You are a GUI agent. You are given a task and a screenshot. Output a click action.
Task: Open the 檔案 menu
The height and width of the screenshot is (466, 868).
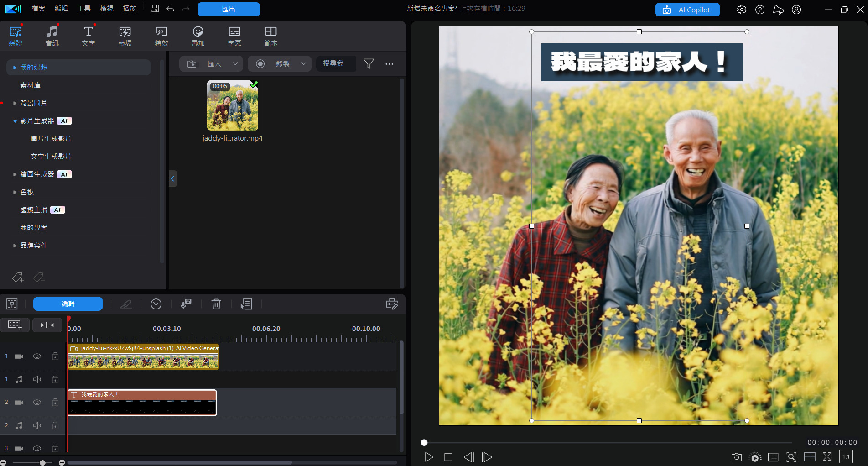38,8
